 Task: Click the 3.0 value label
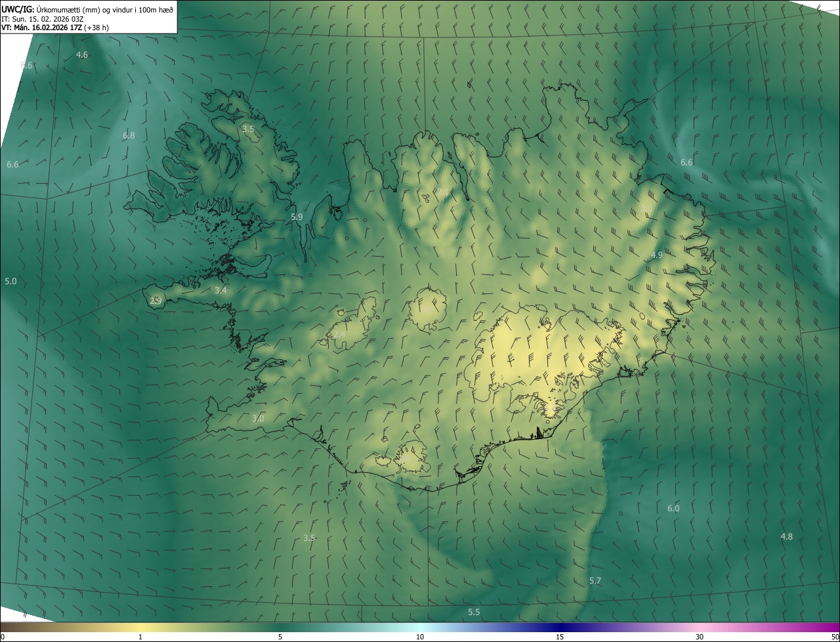[x=258, y=419]
